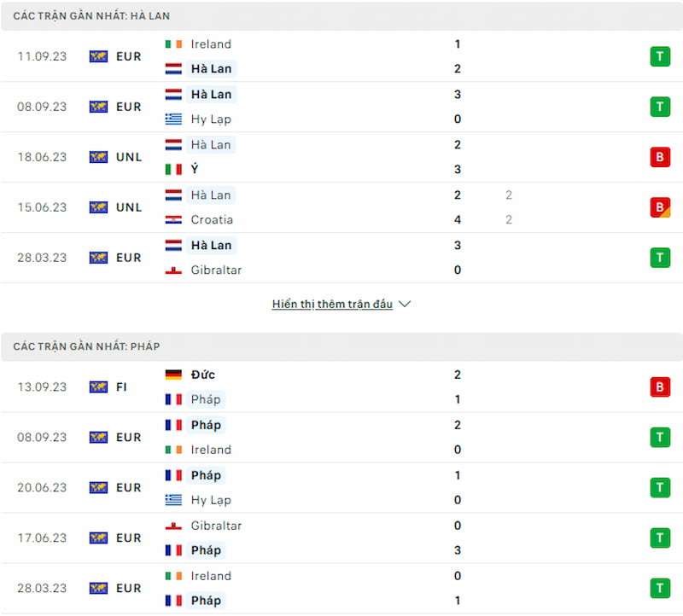
Task: Click the Greece flag in the 08.09.23 Hà Lan match
Action: 173,119
